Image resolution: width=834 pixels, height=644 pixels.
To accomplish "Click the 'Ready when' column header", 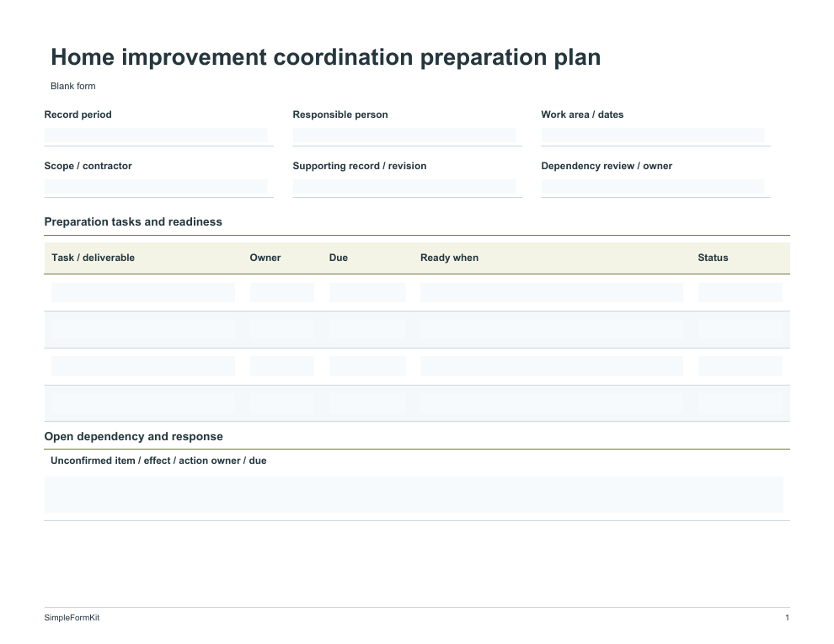I will (449, 258).
